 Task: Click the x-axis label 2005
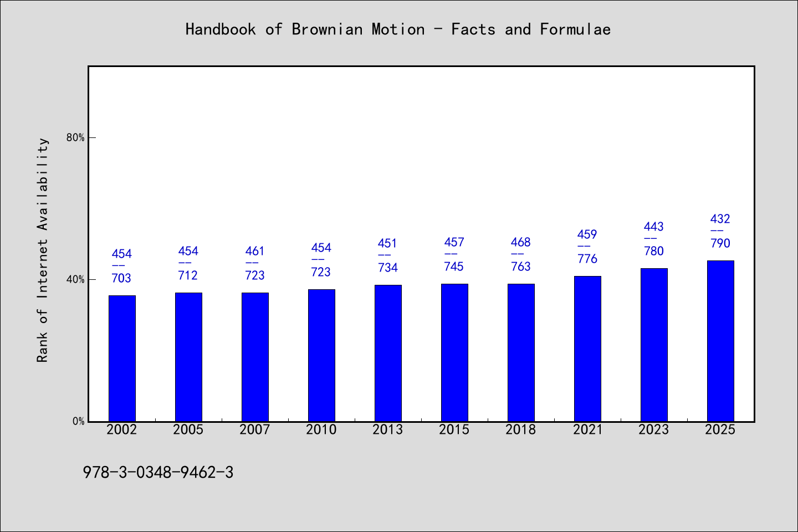pyautogui.click(x=188, y=429)
